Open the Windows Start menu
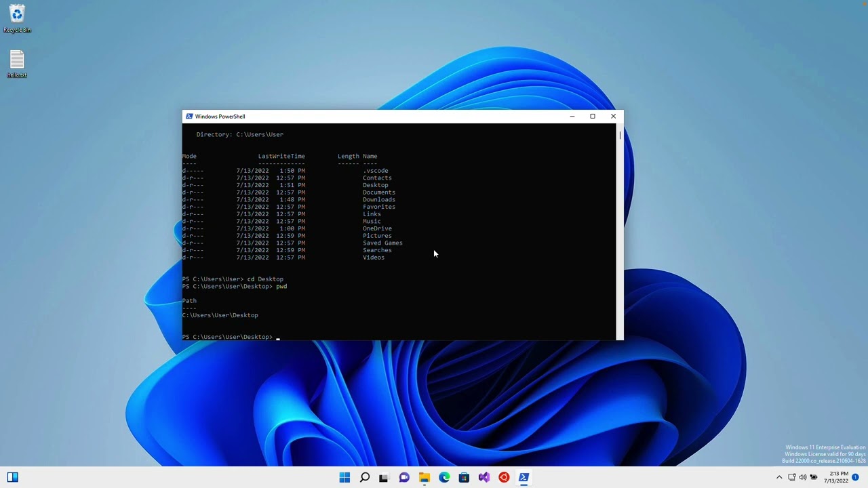Screen dimensions: 868x488 (344, 477)
